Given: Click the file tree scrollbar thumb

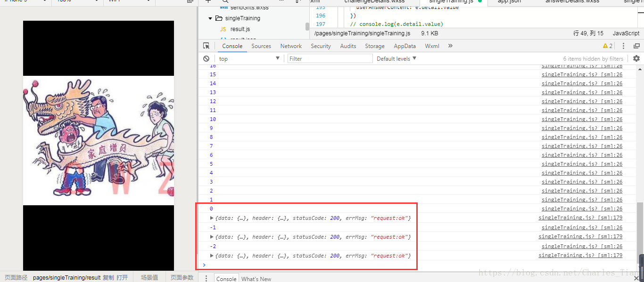Looking at the screenshot, I should [x=307, y=26].
